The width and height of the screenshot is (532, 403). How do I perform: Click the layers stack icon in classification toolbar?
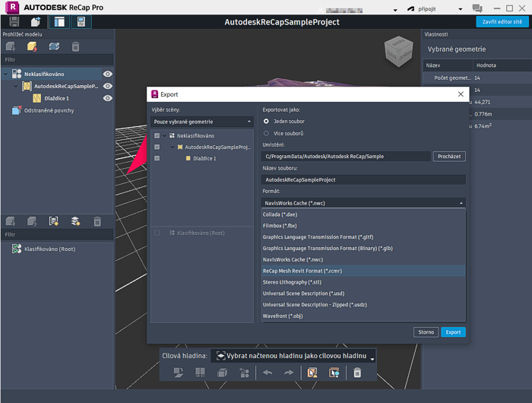pyautogui.click(x=75, y=222)
